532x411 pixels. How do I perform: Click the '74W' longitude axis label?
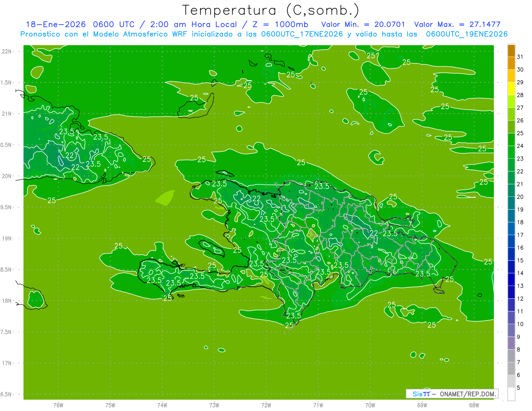pos(162,405)
